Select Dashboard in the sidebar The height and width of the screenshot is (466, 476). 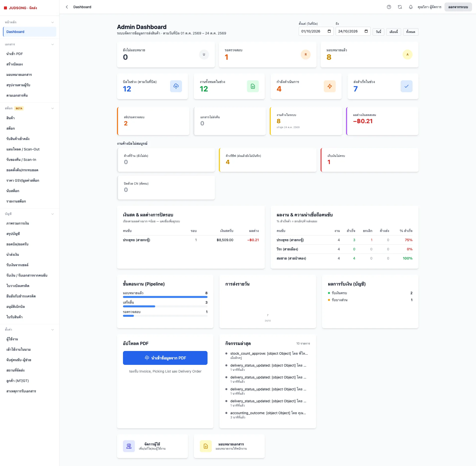point(30,32)
